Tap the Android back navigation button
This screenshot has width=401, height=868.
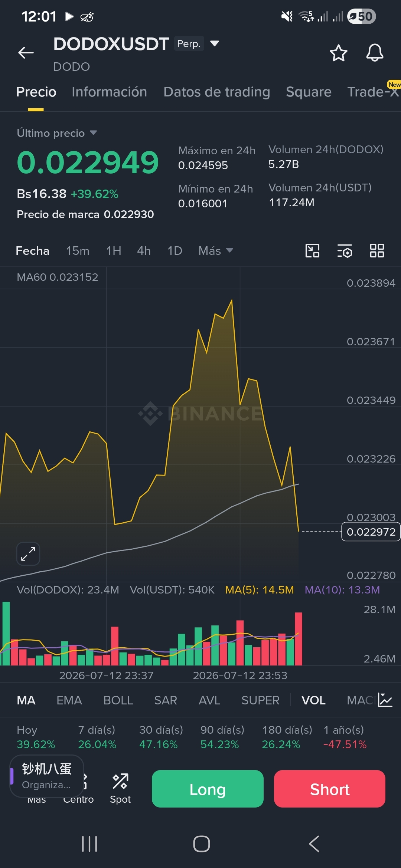tap(314, 844)
